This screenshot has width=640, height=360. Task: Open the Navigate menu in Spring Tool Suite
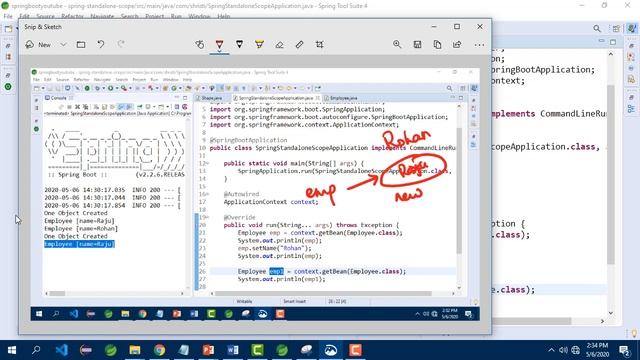point(102,16)
